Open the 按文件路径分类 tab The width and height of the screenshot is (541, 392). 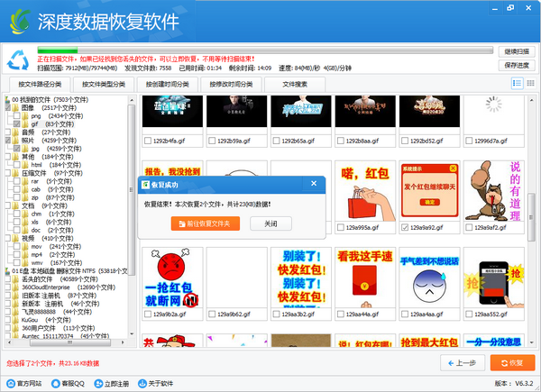point(40,84)
